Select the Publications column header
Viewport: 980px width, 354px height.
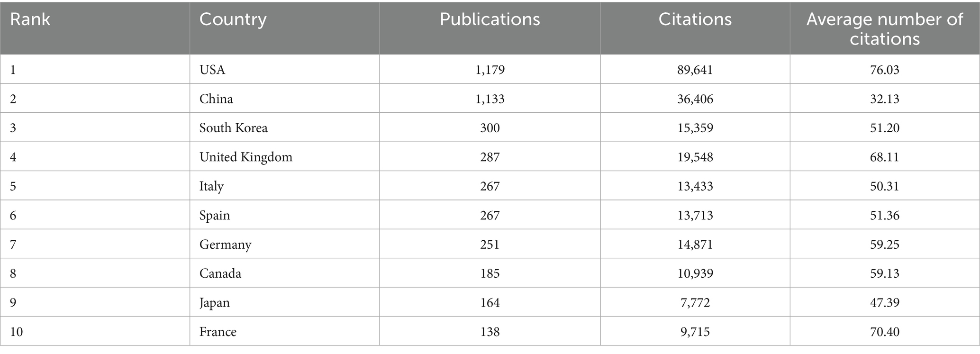click(490, 19)
